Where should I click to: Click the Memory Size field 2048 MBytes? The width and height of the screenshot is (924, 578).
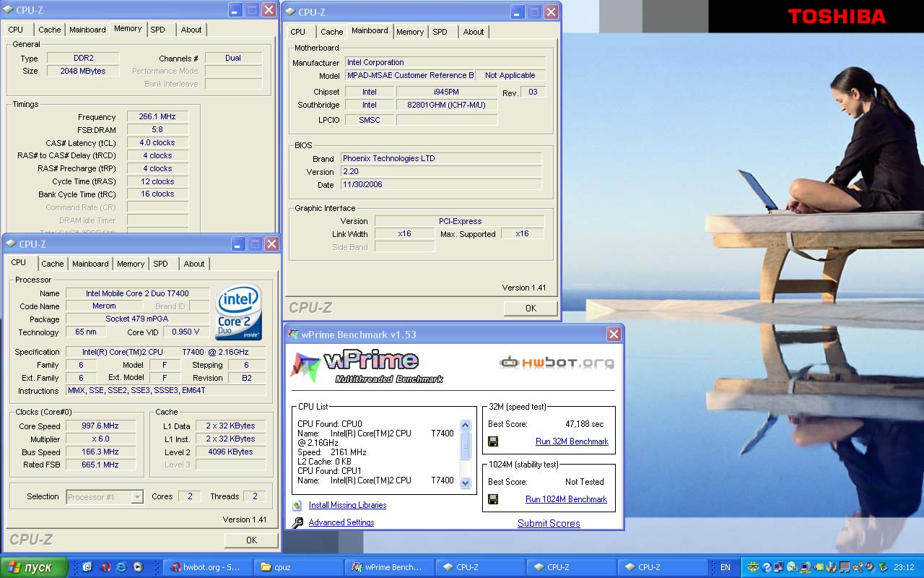[x=83, y=71]
